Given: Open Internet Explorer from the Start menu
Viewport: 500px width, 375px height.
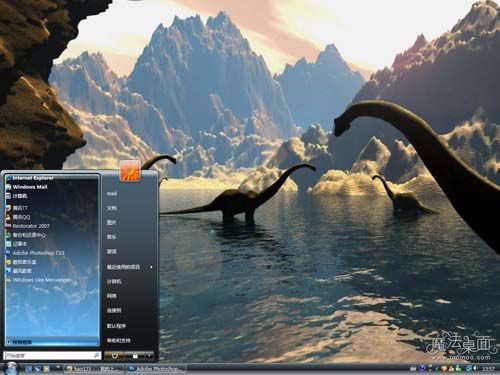Looking at the screenshot, I should (32, 178).
